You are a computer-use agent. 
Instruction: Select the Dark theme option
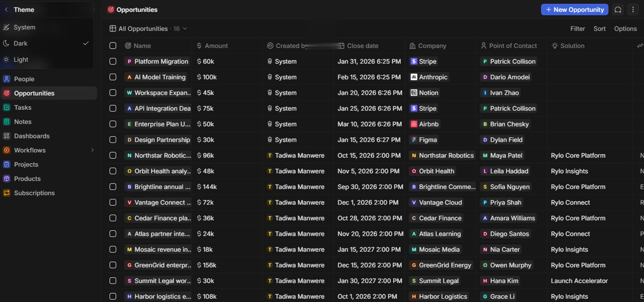tap(47, 43)
